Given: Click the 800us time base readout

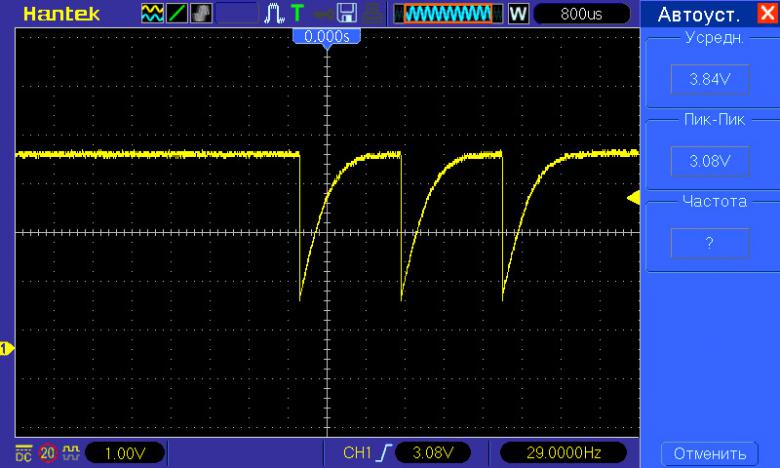Looking at the screenshot, I should coord(582,13).
